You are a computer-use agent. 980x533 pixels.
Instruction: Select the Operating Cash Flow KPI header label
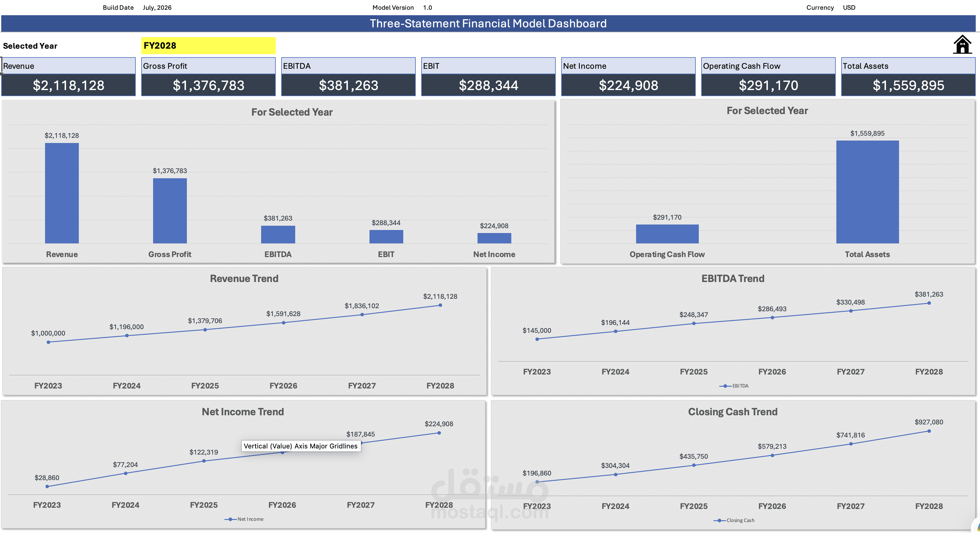(x=768, y=66)
